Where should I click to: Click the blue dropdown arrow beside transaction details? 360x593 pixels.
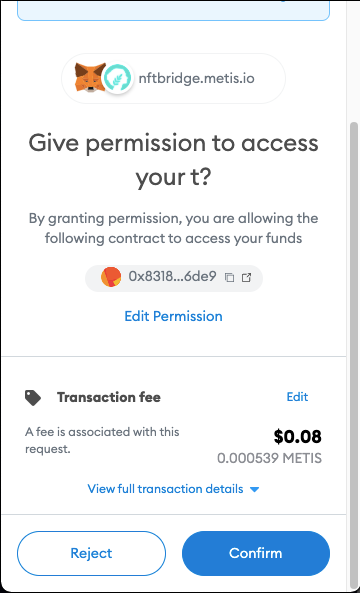pos(254,489)
